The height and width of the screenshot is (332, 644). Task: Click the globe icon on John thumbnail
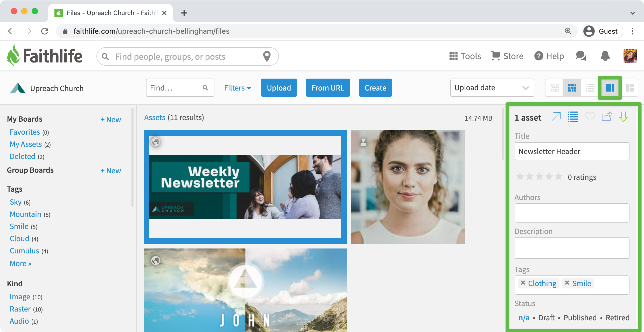[156, 260]
